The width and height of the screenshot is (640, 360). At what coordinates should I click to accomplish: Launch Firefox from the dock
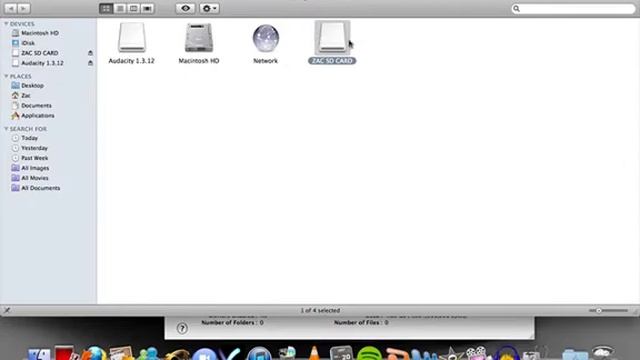click(94, 353)
